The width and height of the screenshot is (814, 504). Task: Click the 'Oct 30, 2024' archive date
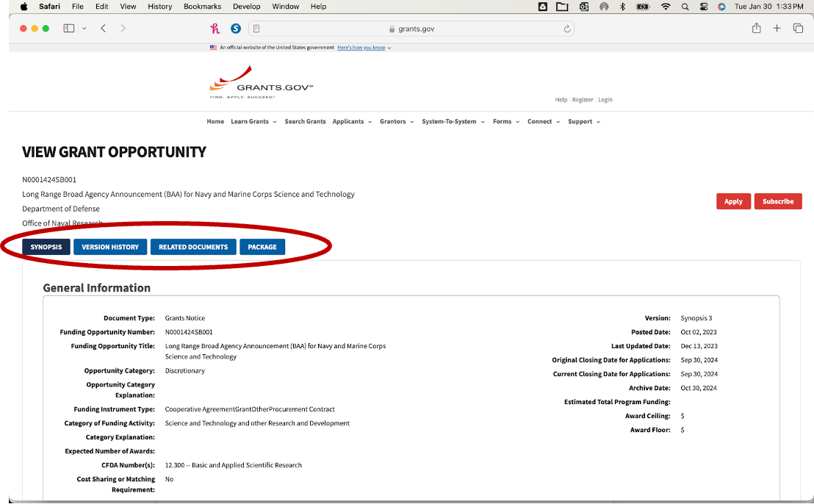(698, 388)
